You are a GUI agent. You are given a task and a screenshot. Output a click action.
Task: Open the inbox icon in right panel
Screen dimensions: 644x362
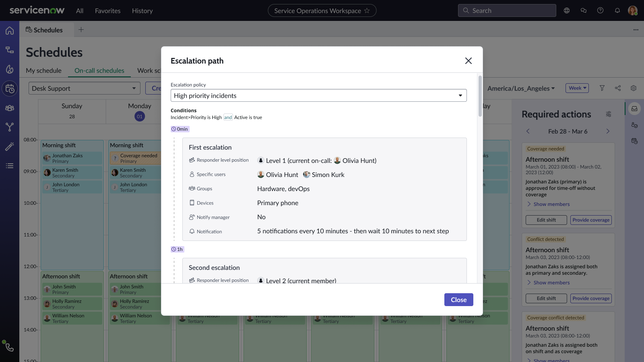tap(634, 109)
